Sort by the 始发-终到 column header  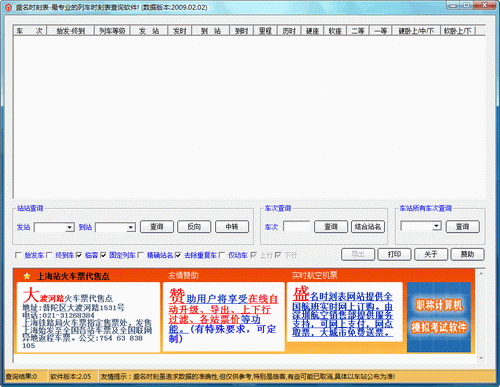coord(70,31)
